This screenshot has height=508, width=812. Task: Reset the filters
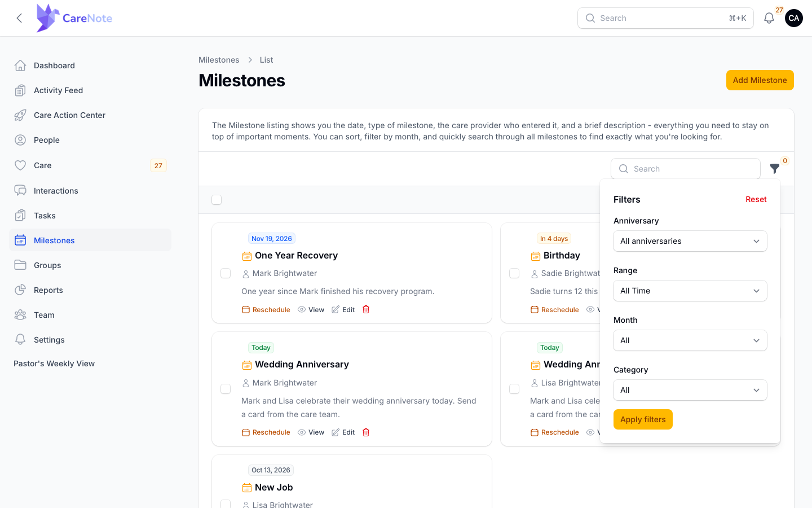pyautogui.click(x=756, y=199)
